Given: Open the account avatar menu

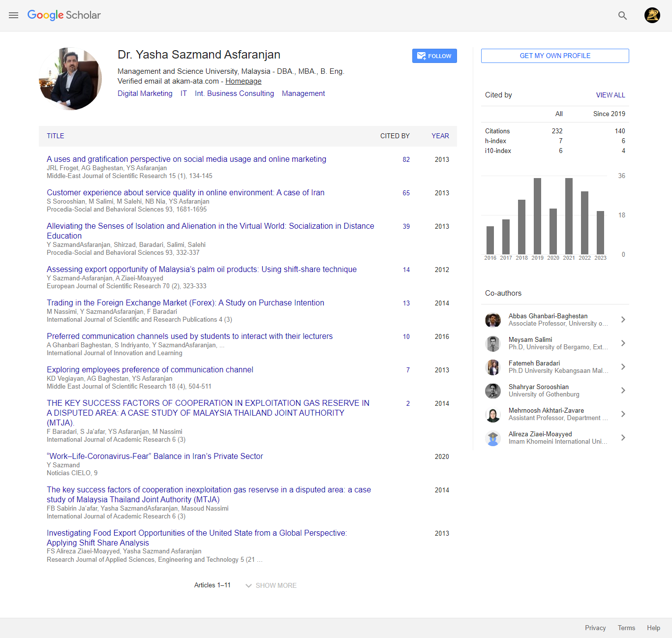Looking at the screenshot, I should click(x=652, y=15).
